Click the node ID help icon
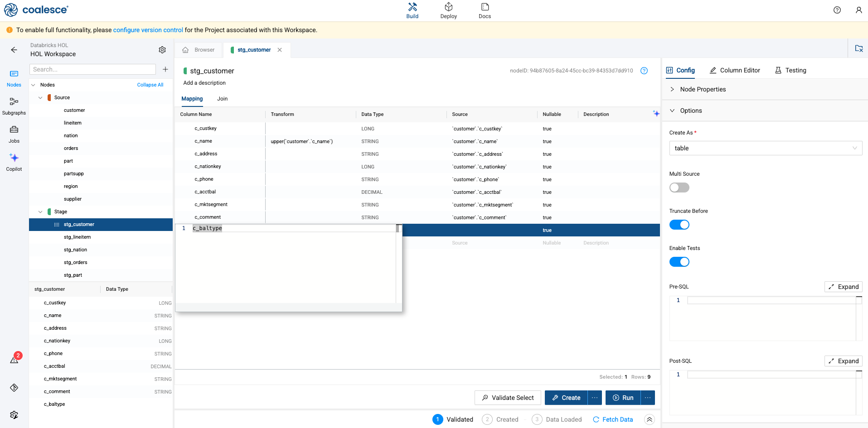Viewport: 868px width, 428px height. tap(644, 71)
